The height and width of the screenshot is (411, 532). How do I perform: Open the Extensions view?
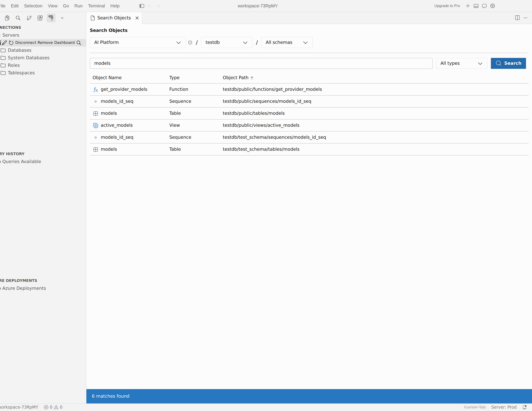point(40,18)
